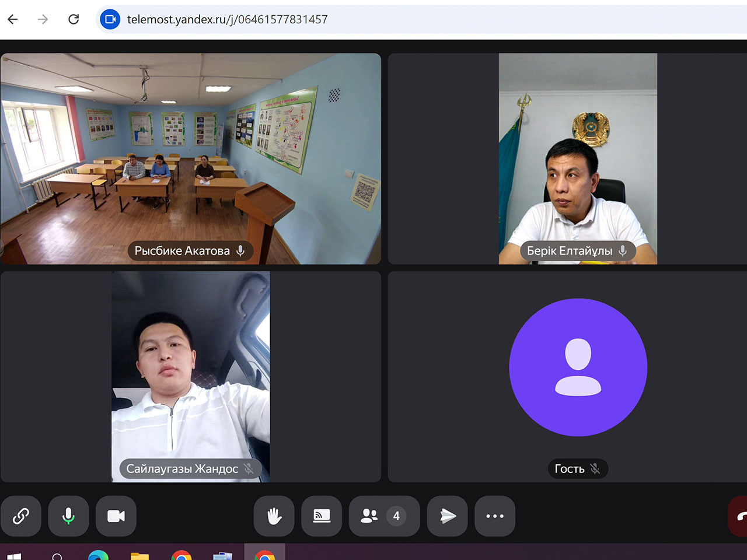Click the Гость purple avatar
Image resolution: width=747 pixels, height=560 pixels.
(578, 367)
